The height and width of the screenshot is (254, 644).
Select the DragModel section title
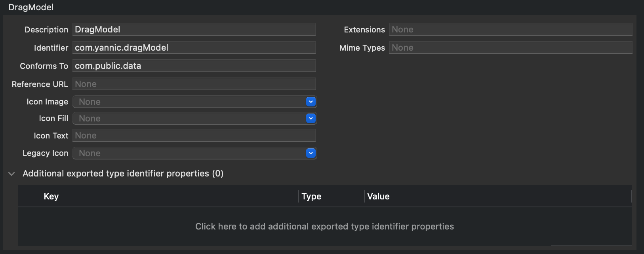pos(31,7)
